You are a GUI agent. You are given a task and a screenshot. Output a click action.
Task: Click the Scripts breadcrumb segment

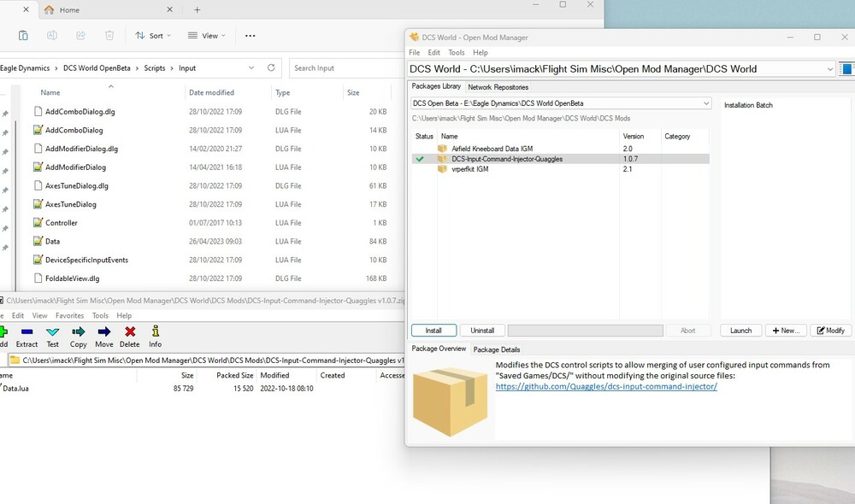[x=154, y=68]
